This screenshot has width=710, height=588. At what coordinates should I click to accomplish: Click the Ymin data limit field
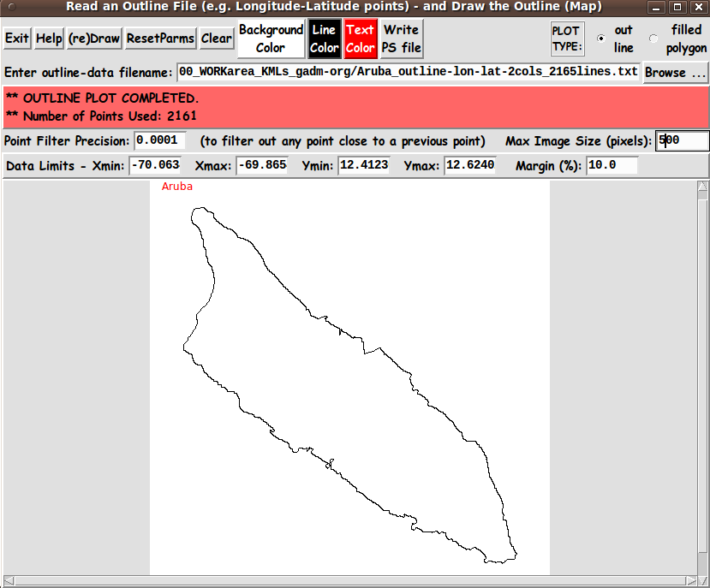click(x=364, y=165)
